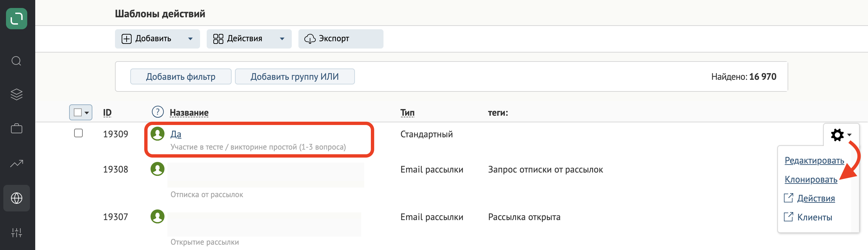Click the Добавить button label
The image size is (868, 250).
tap(153, 39)
